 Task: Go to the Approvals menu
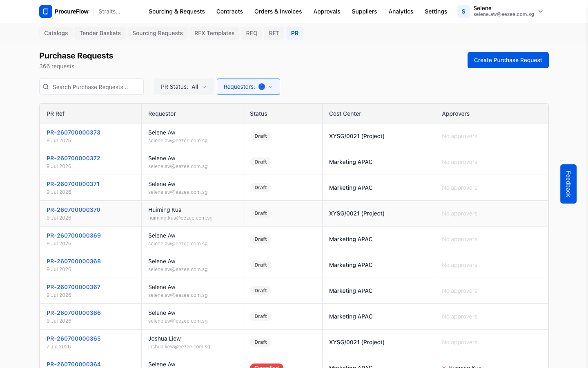point(327,11)
